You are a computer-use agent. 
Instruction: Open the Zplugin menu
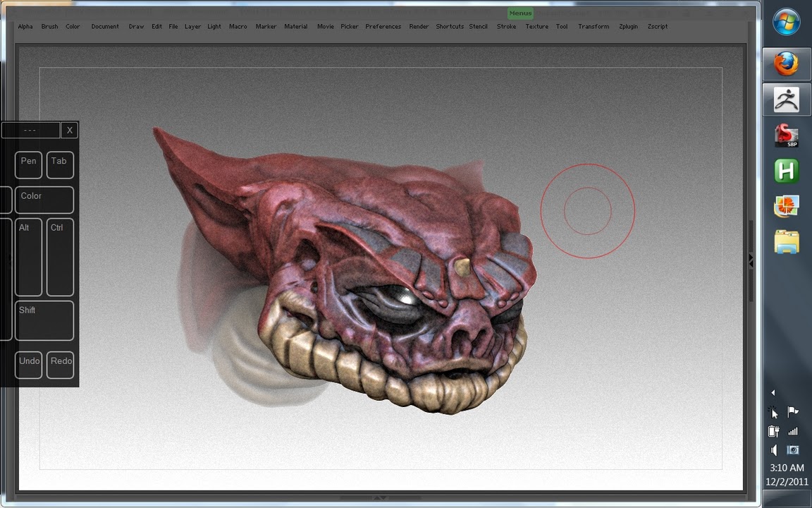[628, 27]
